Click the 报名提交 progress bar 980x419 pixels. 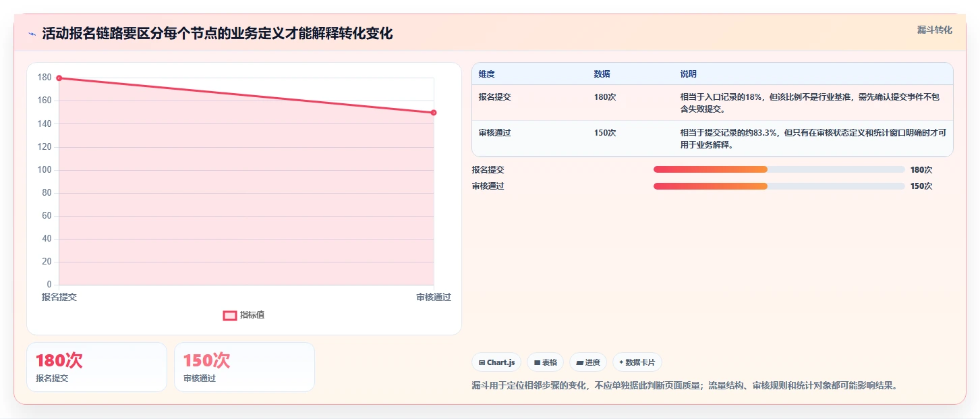point(779,169)
